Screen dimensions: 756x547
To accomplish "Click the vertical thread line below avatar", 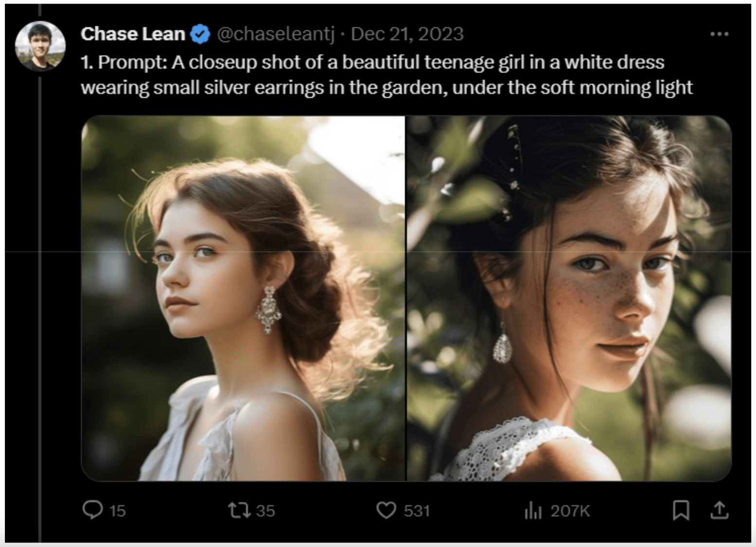I will point(40,292).
